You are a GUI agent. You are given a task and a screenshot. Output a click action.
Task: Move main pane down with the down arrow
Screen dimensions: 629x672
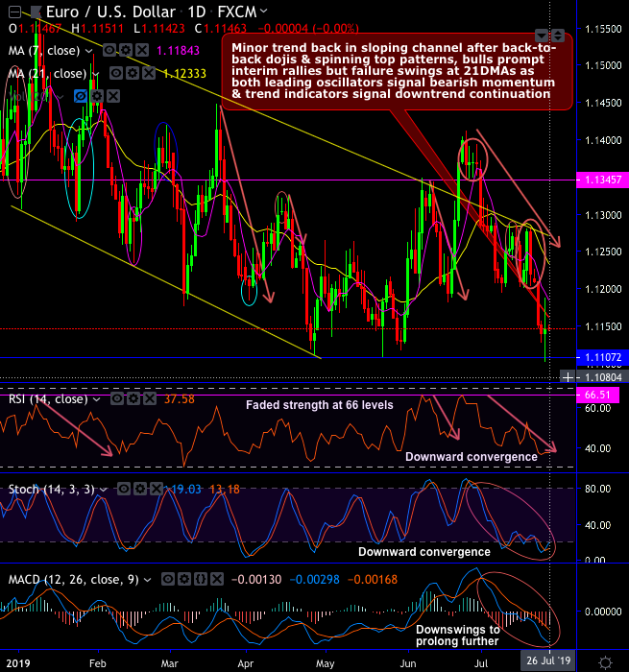(542, 36)
